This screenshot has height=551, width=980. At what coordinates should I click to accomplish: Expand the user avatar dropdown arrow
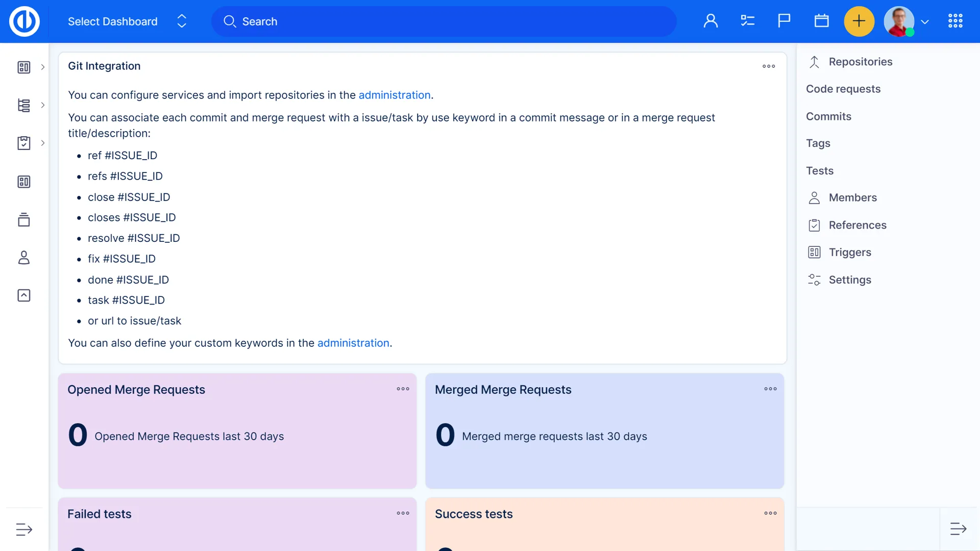pyautogui.click(x=925, y=22)
